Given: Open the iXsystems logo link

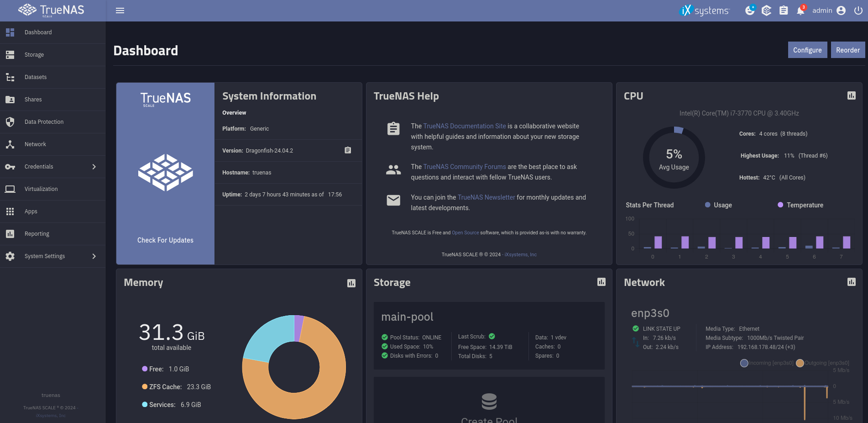Looking at the screenshot, I should point(705,11).
